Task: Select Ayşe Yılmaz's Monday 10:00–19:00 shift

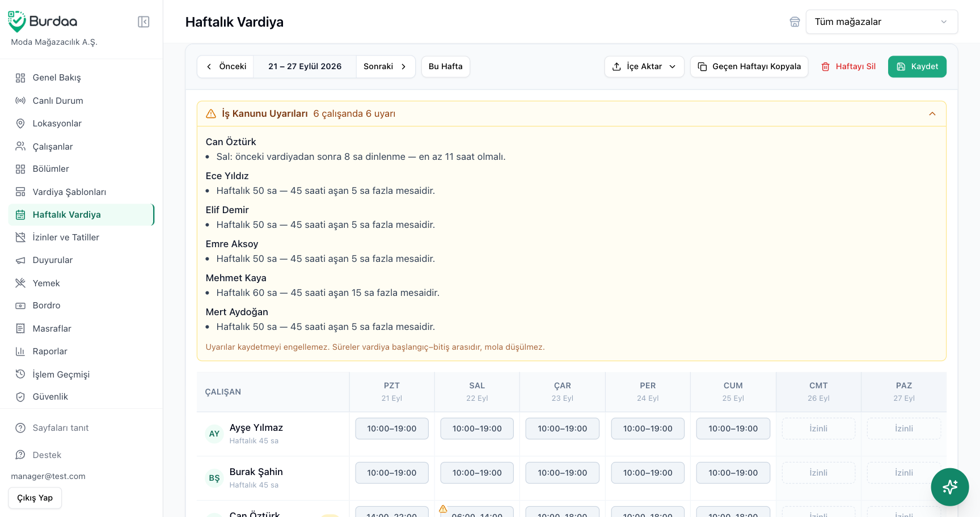Action: point(392,429)
